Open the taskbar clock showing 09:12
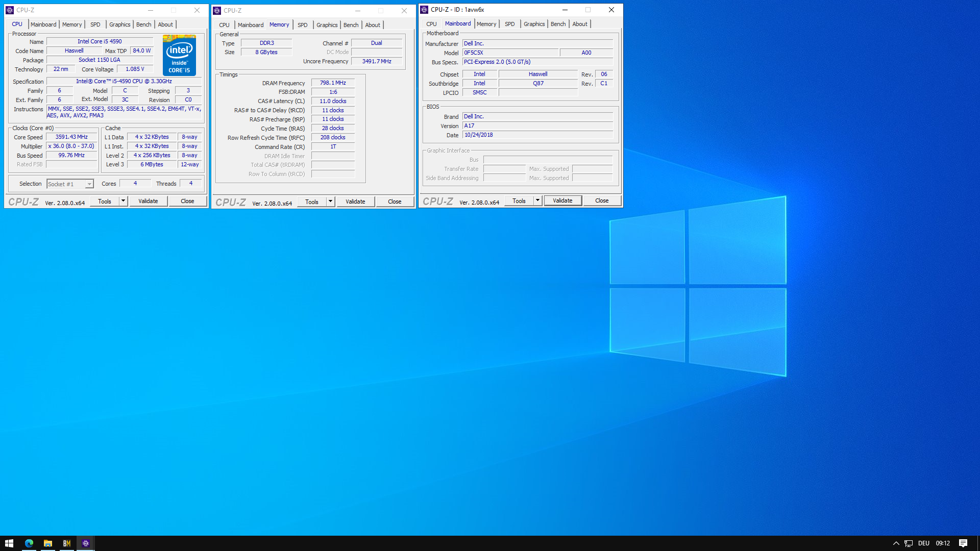This screenshot has width=980, height=551. click(x=943, y=543)
